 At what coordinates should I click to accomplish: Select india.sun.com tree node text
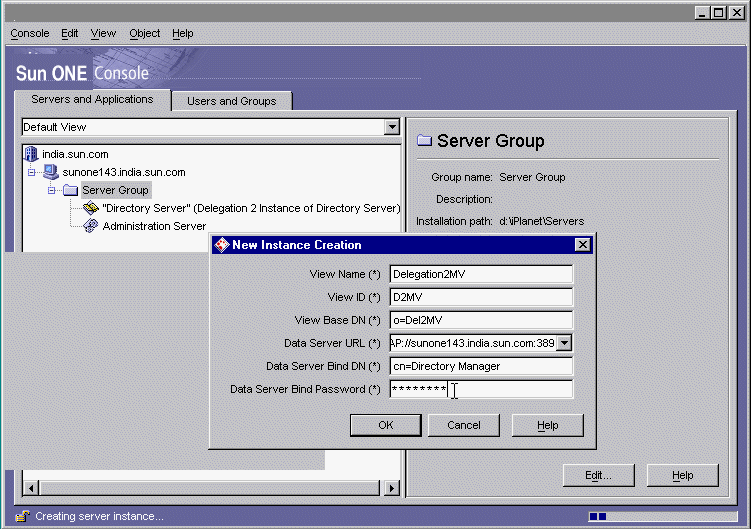pos(75,154)
